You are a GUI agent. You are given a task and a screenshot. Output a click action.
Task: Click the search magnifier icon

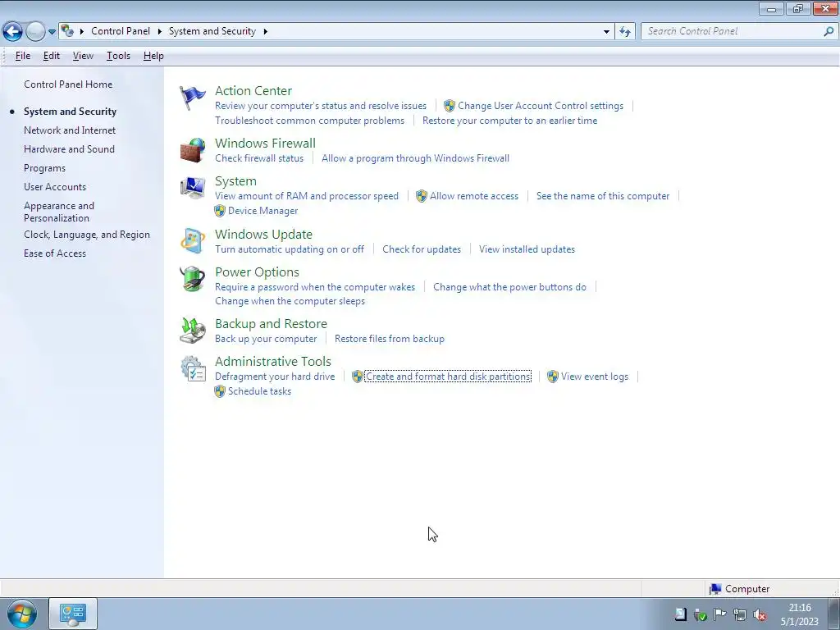pos(829,31)
